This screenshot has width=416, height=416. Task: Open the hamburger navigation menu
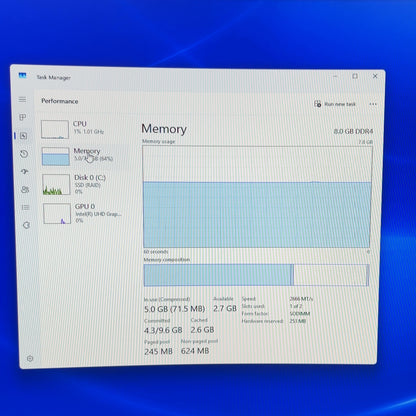point(22,99)
